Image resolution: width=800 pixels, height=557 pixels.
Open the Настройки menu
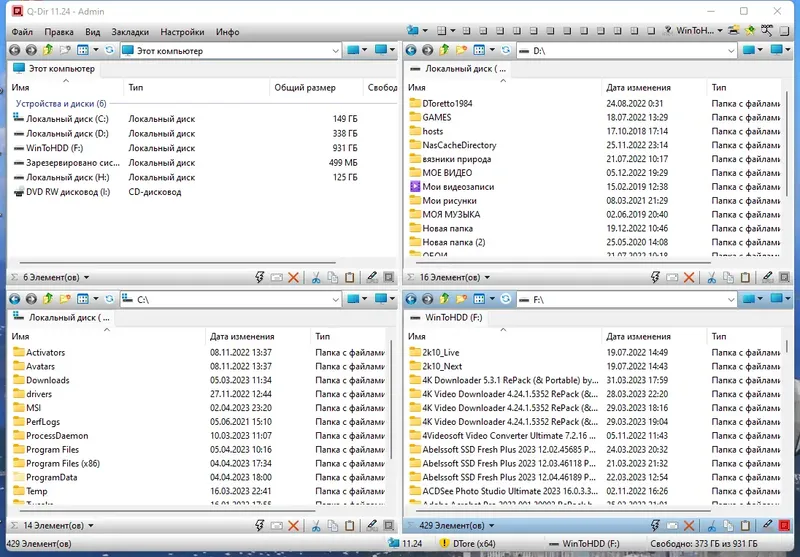[182, 32]
